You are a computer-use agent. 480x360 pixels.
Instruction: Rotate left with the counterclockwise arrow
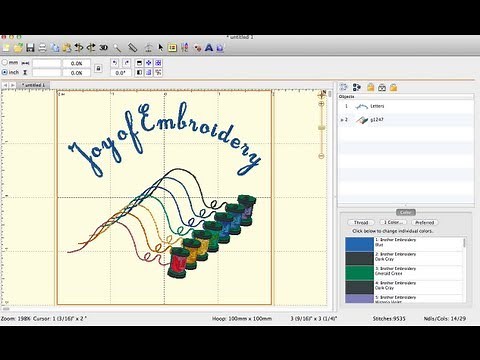coord(115,63)
